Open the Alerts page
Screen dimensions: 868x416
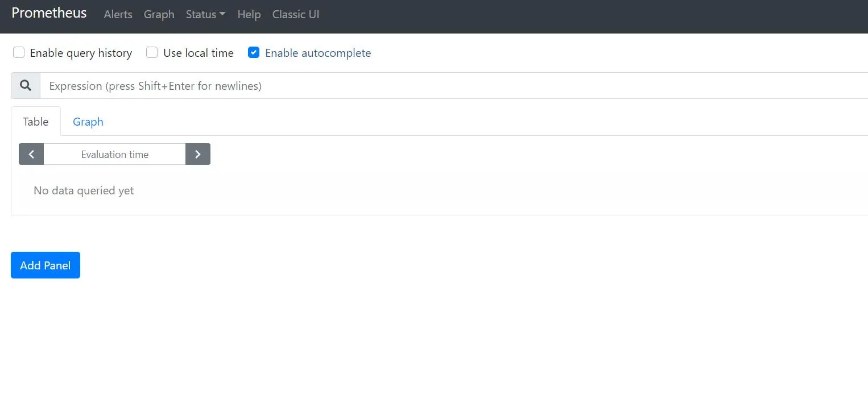click(x=118, y=15)
